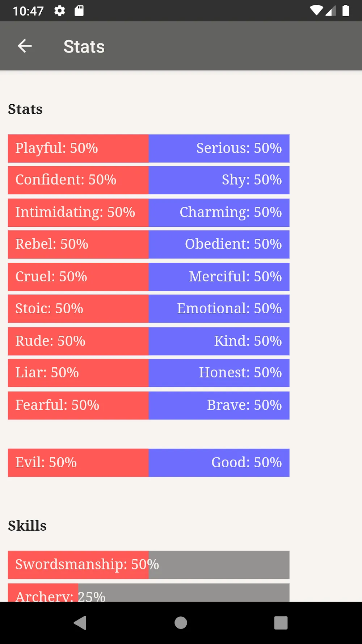
Task: Tap the Skills section heading
Action: click(28, 526)
